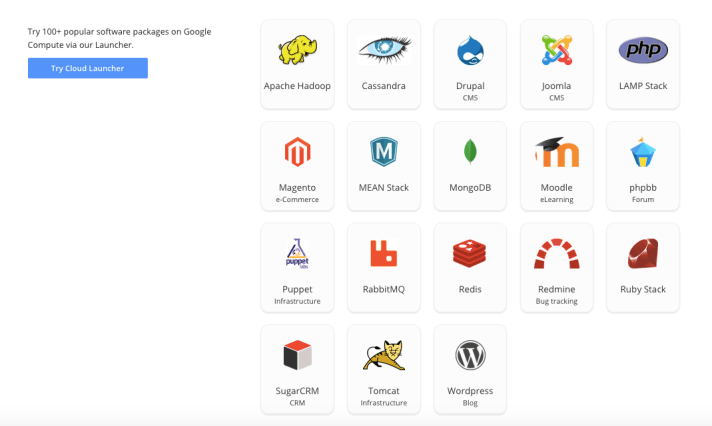Click the Infrastructure subtitle under Puppet
Image resolution: width=712 pixels, height=426 pixels.
[297, 301]
